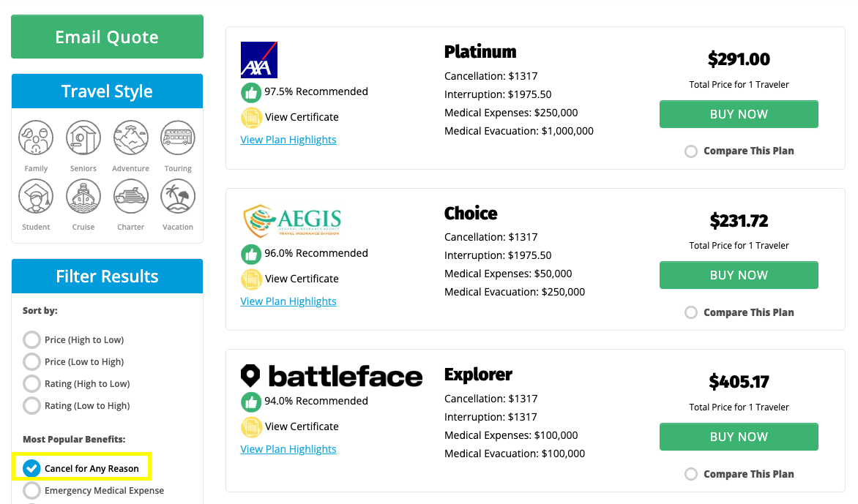The image size is (858, 504).
Task: Select the Touring bus icon
Action: pyautogui.click(x=178, y=138)
